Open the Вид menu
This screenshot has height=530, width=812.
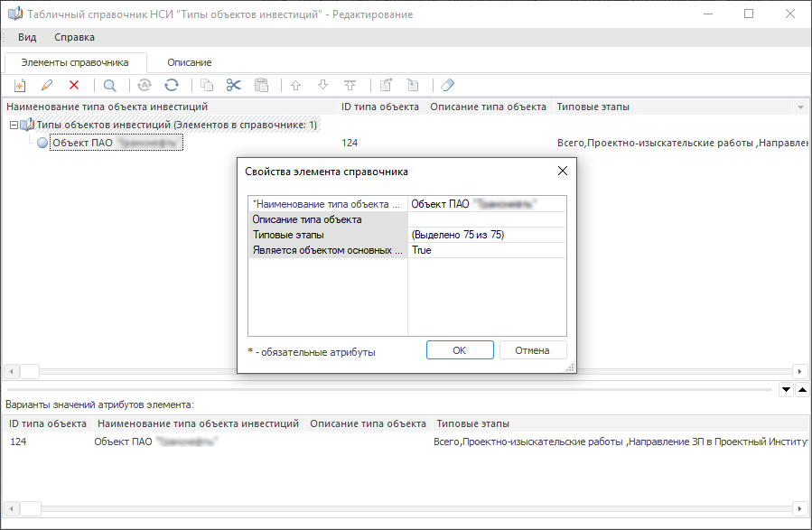(x=27, y=37)
